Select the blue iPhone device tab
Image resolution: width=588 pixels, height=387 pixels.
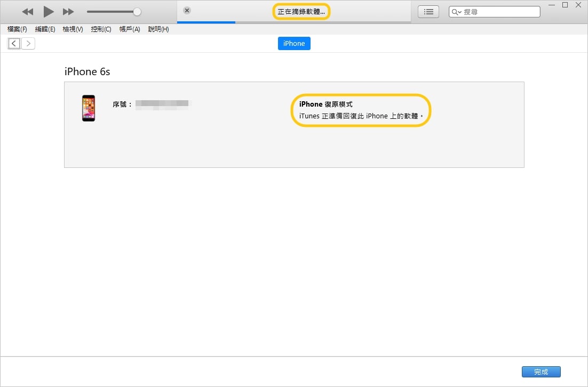(294, 44)
